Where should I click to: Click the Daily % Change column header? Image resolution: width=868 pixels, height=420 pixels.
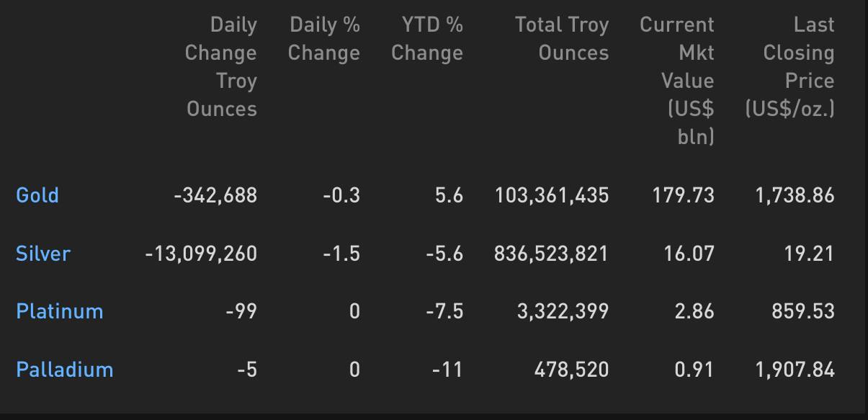(324, 39)
